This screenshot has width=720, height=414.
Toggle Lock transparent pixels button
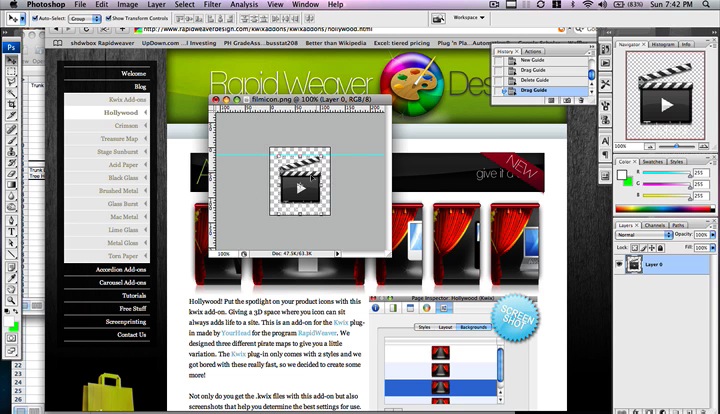pos(635,248)
